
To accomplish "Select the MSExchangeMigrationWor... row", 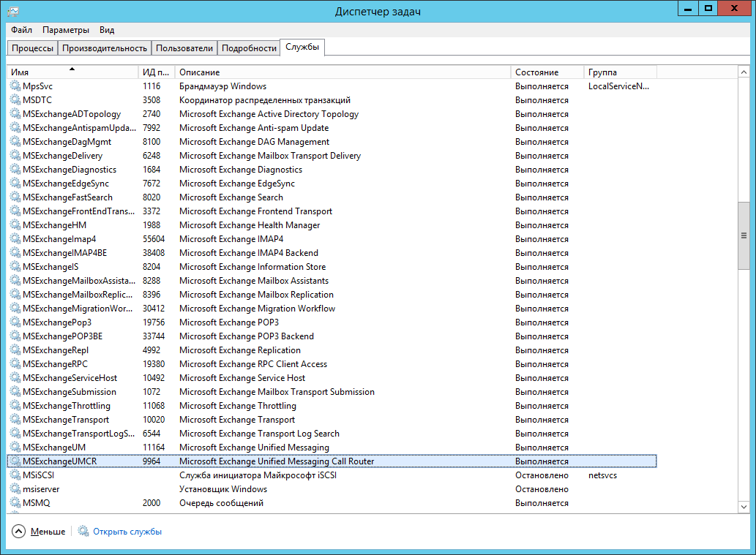I will [x=332, y=309].
